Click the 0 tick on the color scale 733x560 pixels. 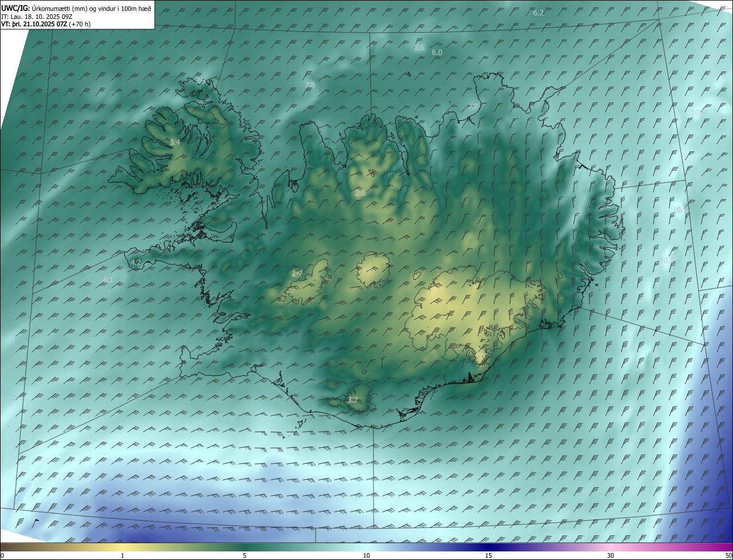click(2, 555)
